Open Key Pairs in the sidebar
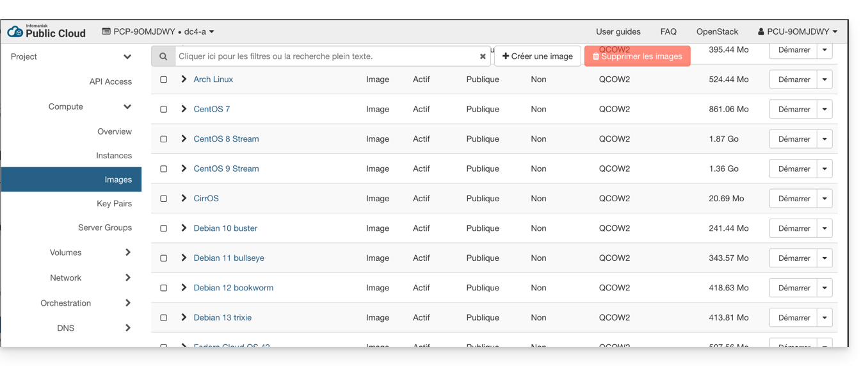 (x=114, y=204)
